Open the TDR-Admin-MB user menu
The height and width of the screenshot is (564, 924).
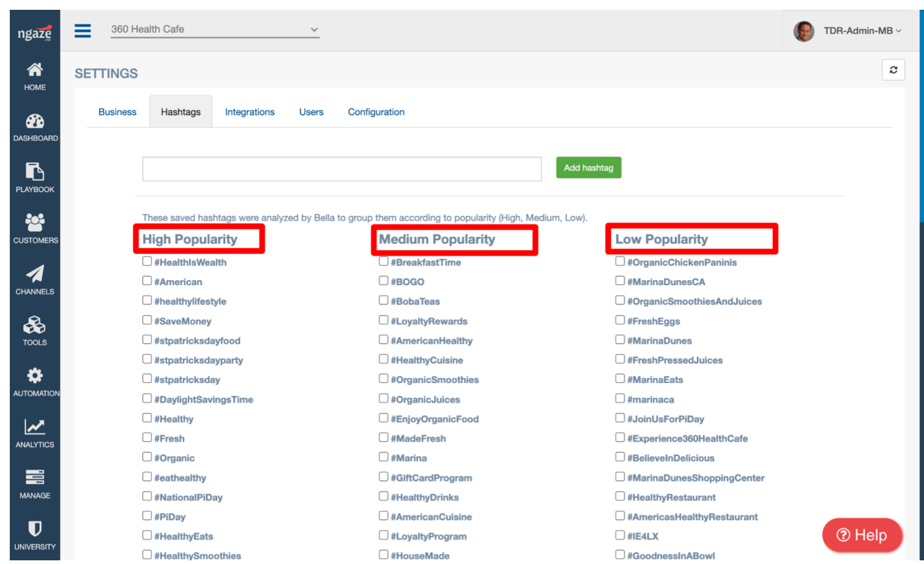pos(862,31)
